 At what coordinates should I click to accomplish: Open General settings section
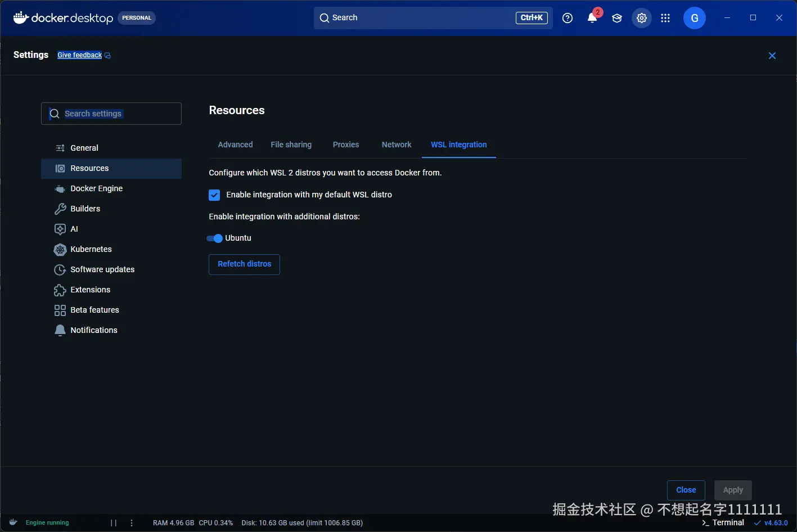pos(111,148)
